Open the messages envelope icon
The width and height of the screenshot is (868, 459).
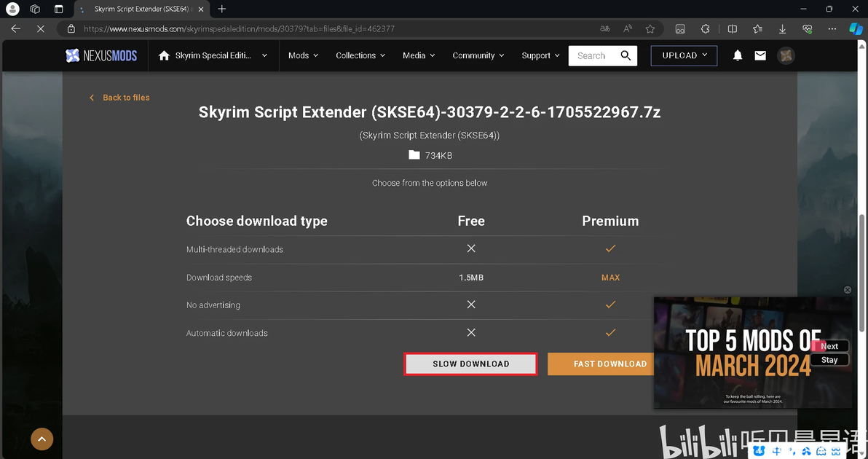761,55
